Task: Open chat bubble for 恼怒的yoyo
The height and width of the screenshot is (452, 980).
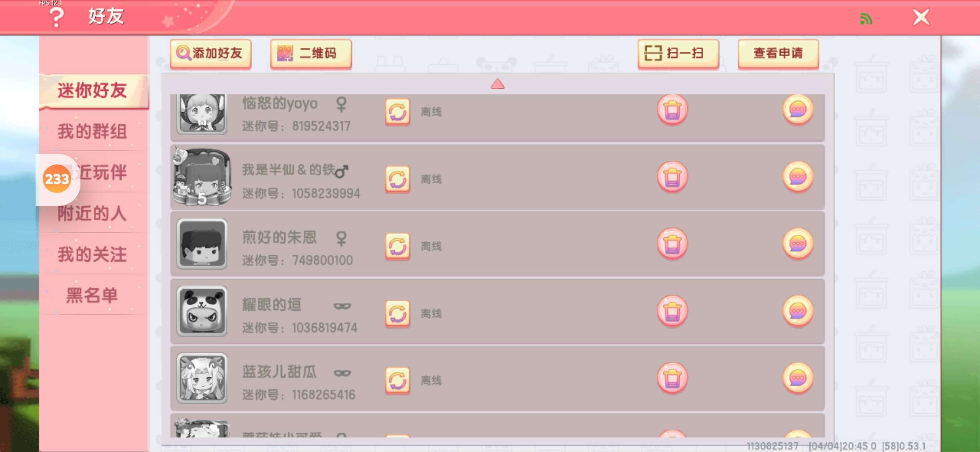Action: pyautogui.click(x=798, y=110)
